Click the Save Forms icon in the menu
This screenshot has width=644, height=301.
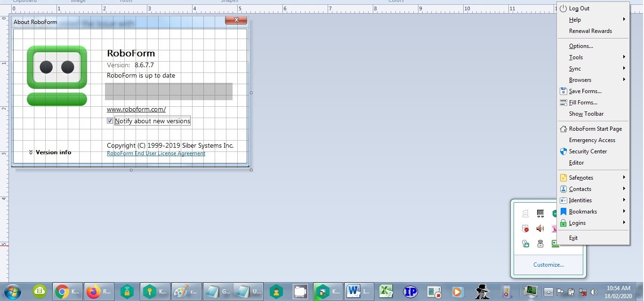(563, 91)
